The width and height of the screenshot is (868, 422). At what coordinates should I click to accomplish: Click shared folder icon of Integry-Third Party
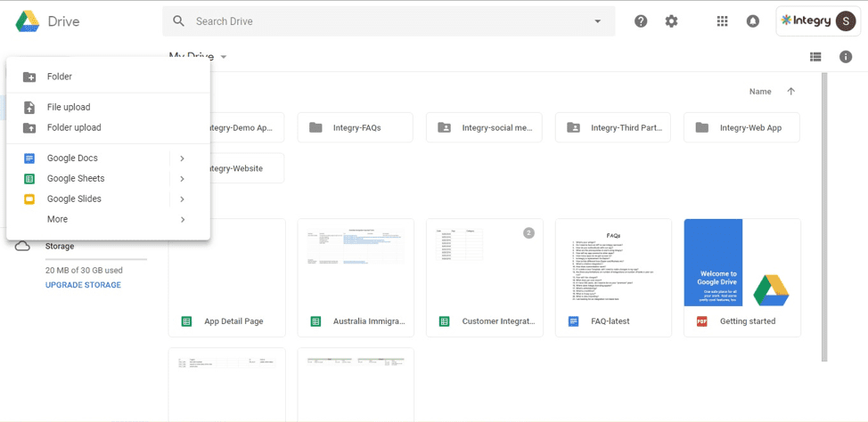[x=574, y=128]
